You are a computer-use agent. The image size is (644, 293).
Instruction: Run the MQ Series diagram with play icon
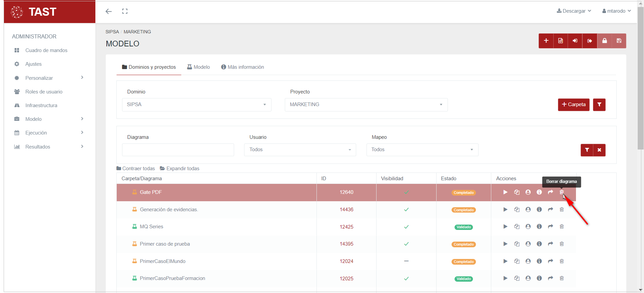[x=505, y=227]
